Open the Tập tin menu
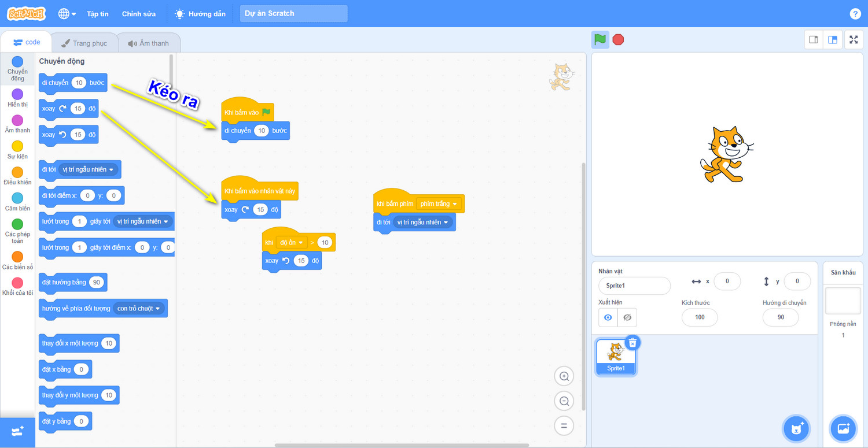 tap(97, 14)
